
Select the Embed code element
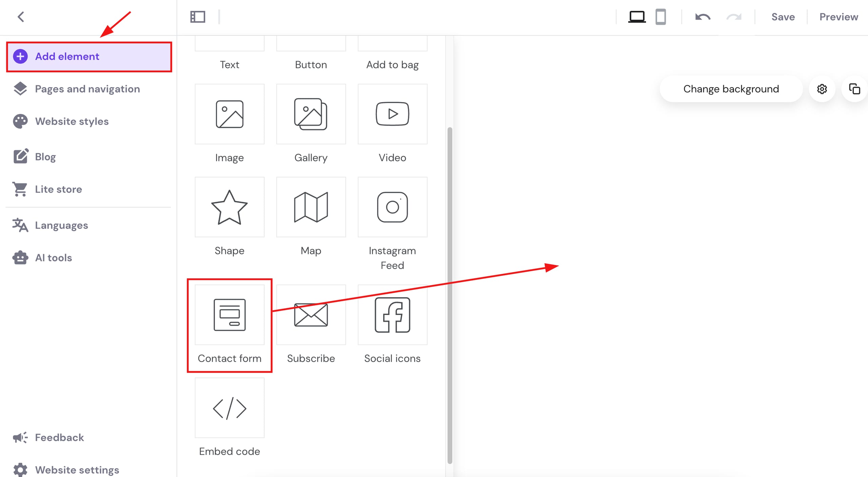pyautogui.click(x=230, y=408)
